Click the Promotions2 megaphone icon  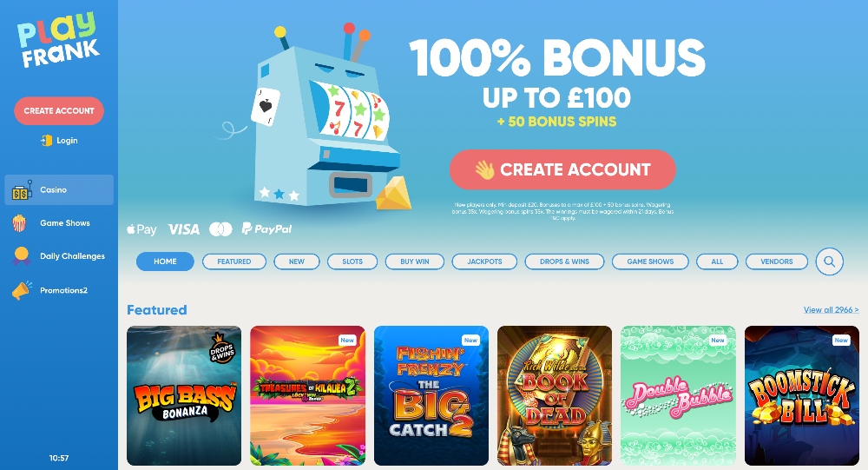tap(22, 290)
